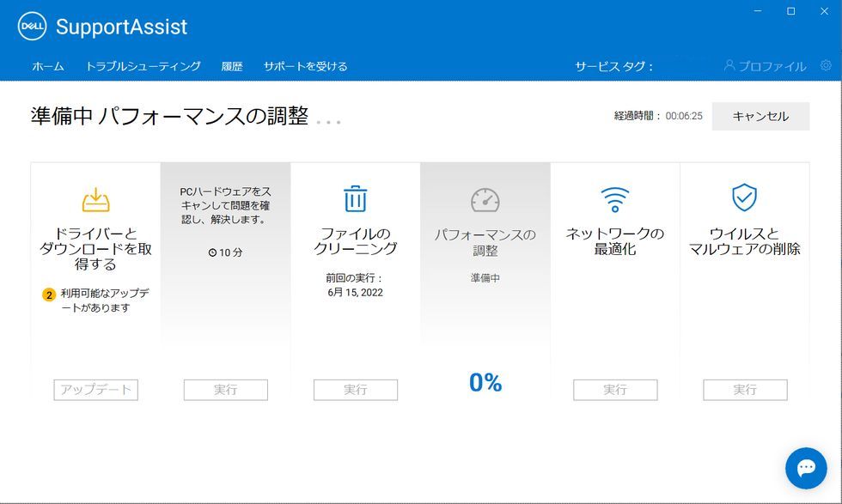
Task: Switch to the 履歴 tab
Action: tap(232, 66)
